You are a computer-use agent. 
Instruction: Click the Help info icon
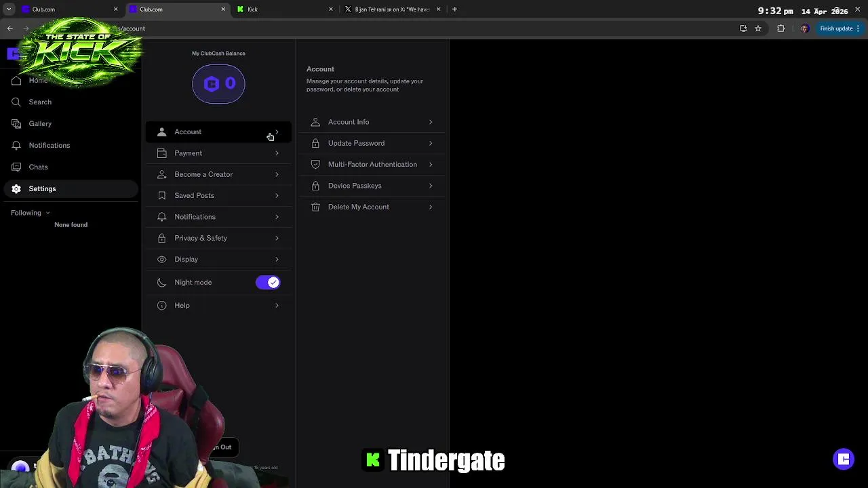click(161, 305)
